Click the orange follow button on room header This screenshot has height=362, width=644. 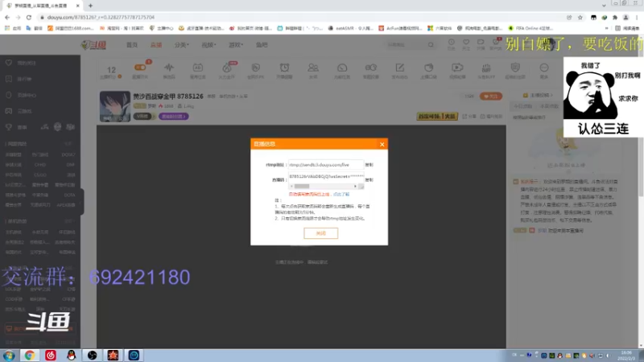pyautogui.click(x=491, y=96)
